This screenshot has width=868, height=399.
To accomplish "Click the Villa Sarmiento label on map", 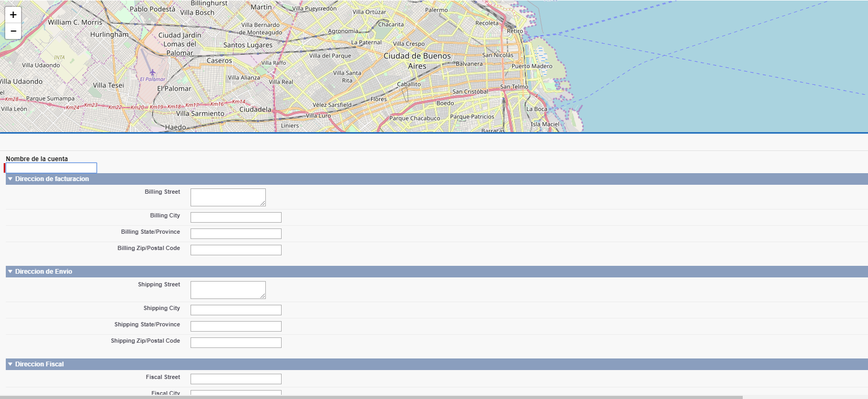I will click(x=200, y=114).
